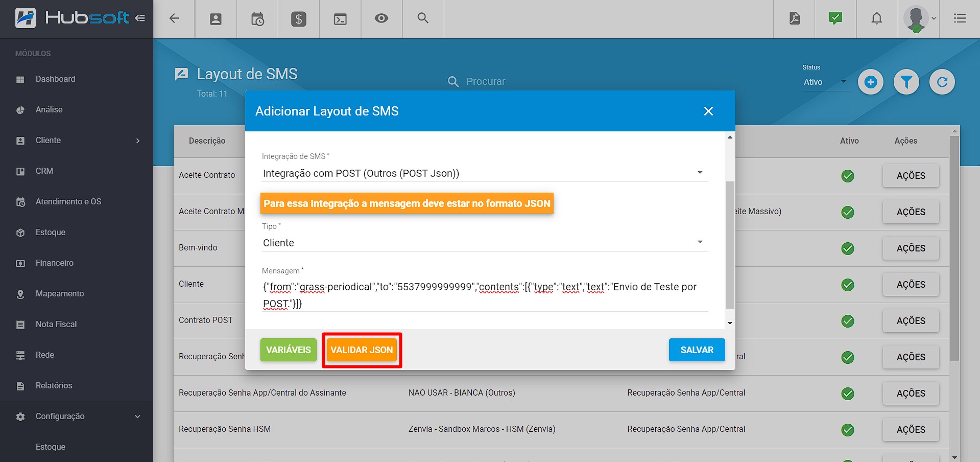Open Tipo dropdown showing Cliente
Screen dimensions: 980x462
click(x=485, y=243)
